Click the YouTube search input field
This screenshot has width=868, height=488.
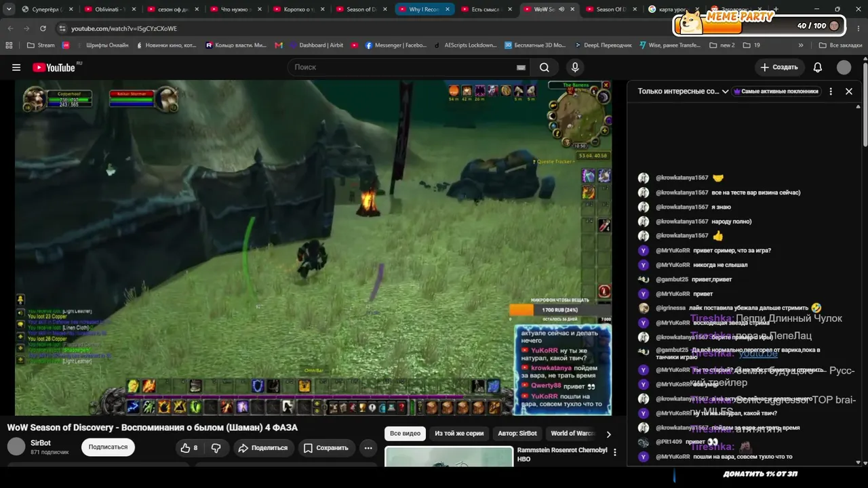pos(403,67)
